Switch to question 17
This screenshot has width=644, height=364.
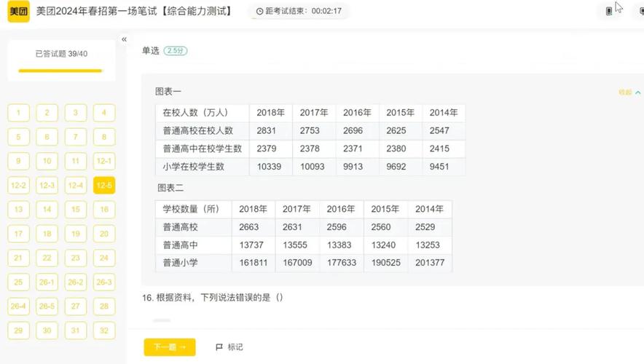pyautogui.click(x=18, y=234)
